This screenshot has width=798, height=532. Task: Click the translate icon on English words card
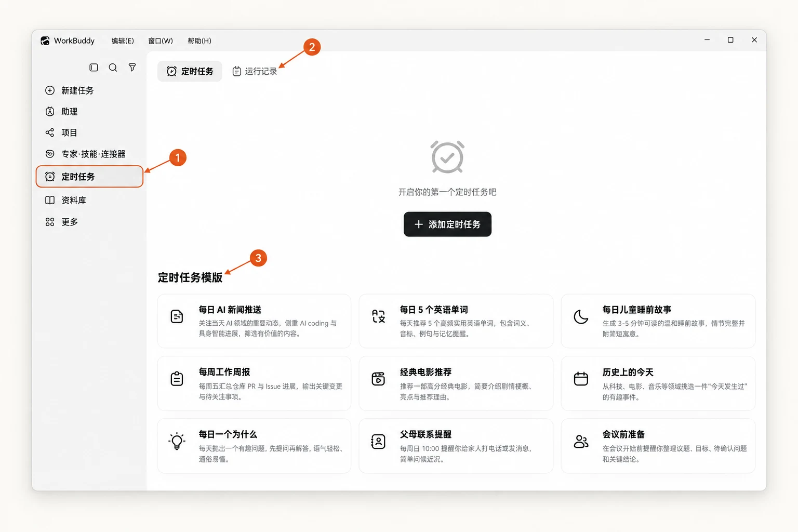(x=379, y=316)
